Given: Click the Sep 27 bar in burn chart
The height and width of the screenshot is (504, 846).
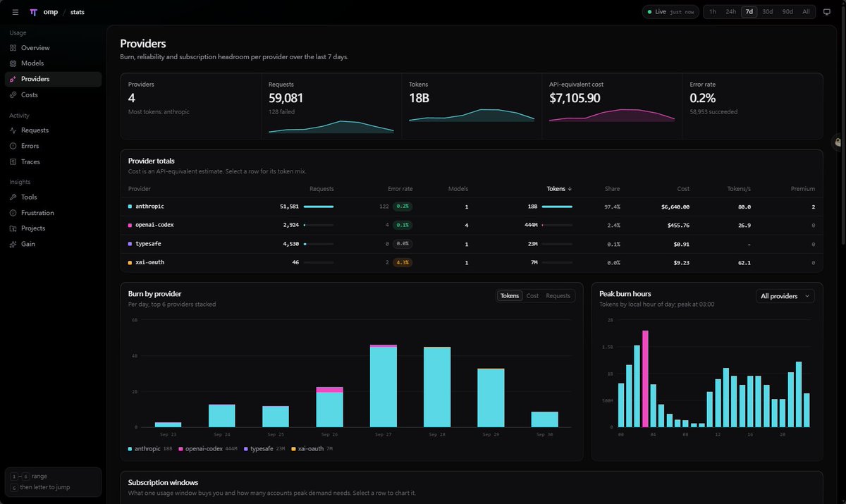Looking at the screenshot, I should click(x=383, y=386).
